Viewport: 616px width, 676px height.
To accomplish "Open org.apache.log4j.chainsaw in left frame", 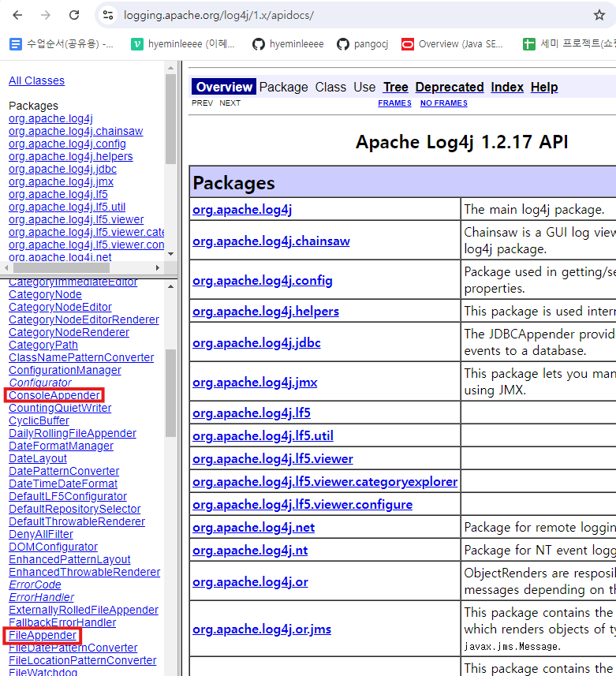I will [x=76, y=131].
